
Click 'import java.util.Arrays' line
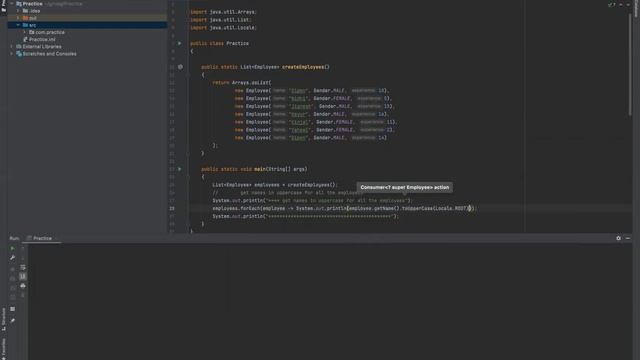pyautogui.click(x=223, y=12)
